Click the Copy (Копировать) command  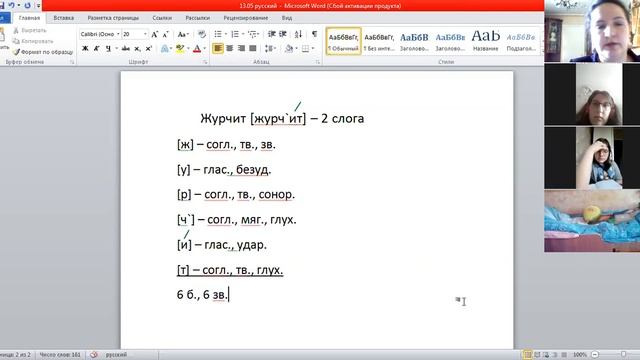pyautogui.click(x=33, y=41)
